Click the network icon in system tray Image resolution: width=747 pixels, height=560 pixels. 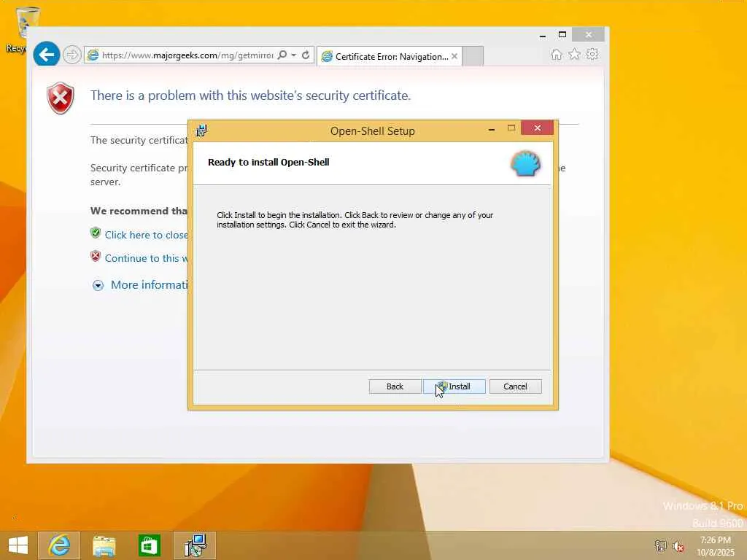coord(660,545)
